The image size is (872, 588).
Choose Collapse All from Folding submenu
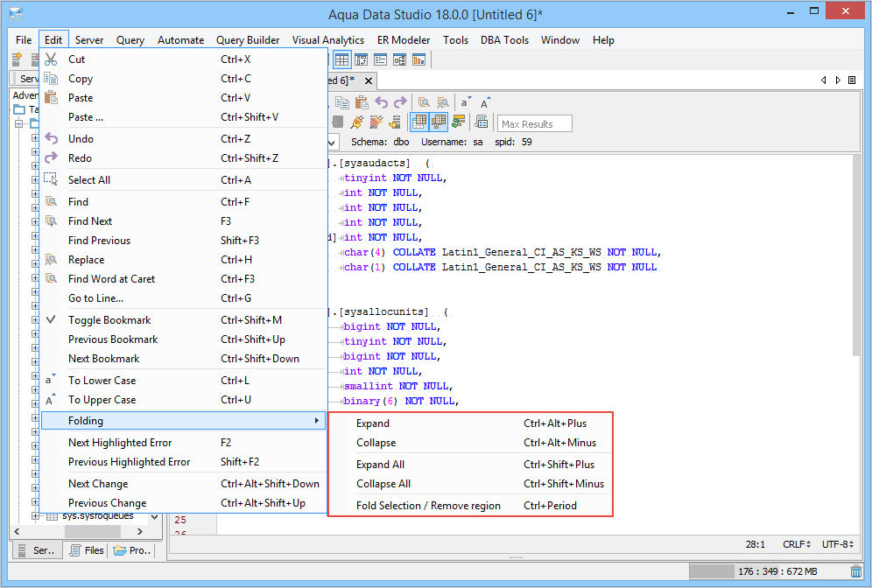coord(383,484)
